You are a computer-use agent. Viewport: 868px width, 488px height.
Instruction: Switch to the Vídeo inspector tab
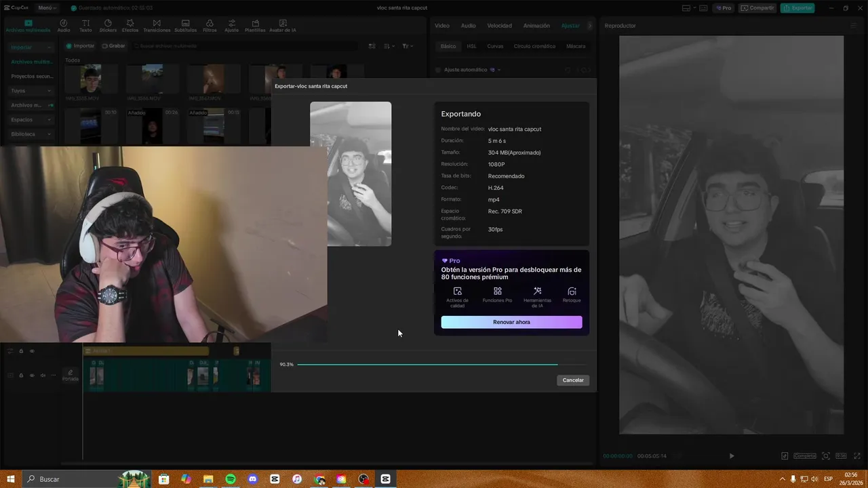(x=442, y=26)
